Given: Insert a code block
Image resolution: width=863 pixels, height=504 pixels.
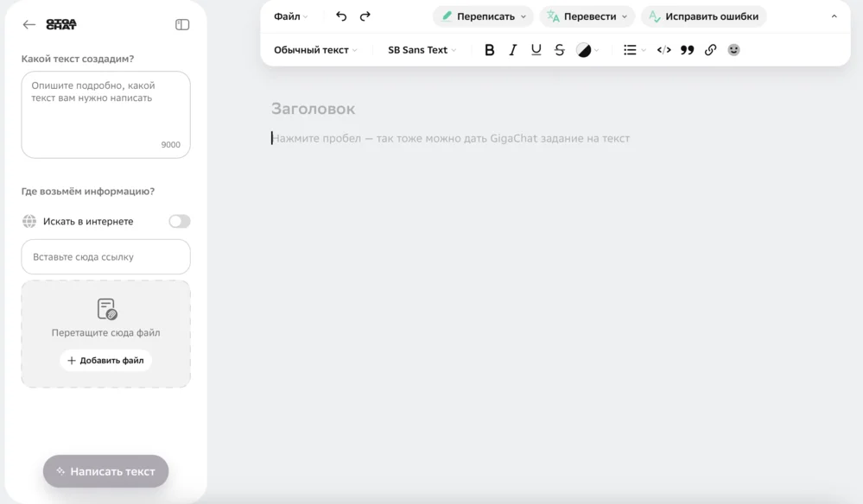Looking at the screenshot, I should click(663, 50).
